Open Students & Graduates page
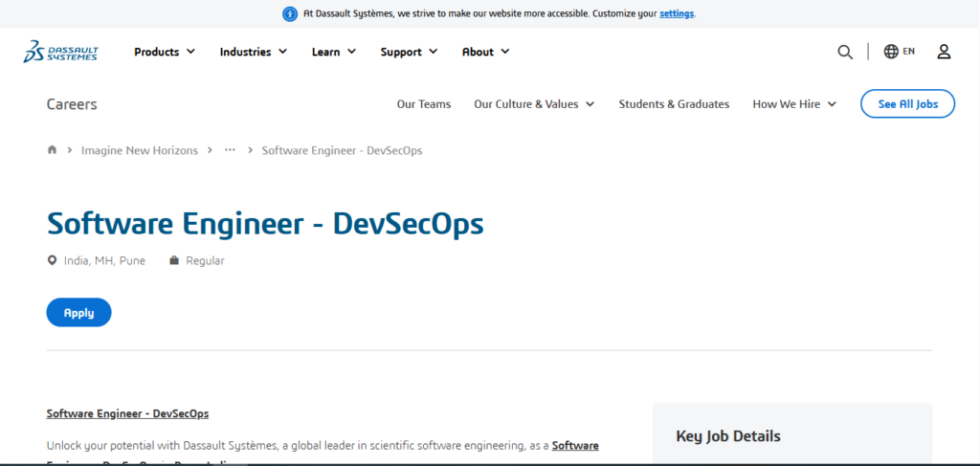 click(674, 104)
